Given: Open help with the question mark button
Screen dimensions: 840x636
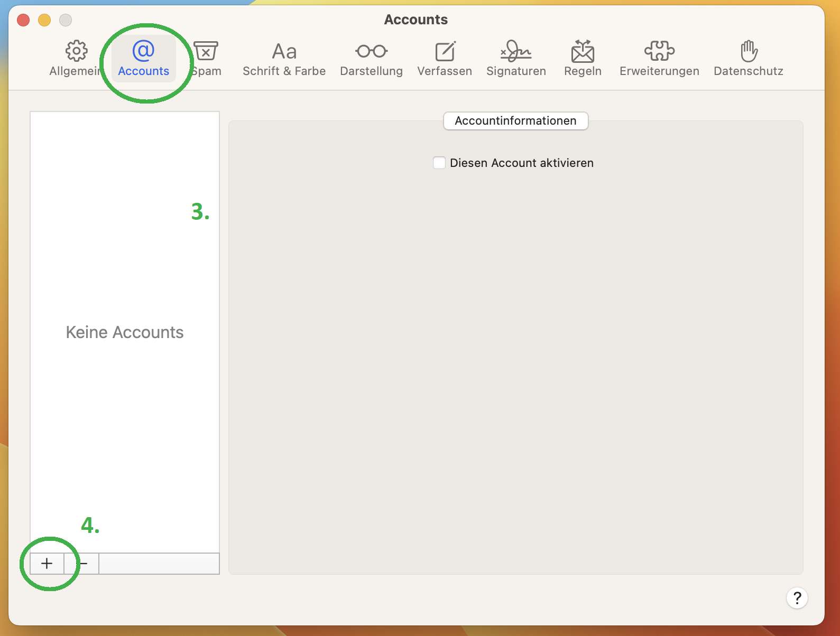Looking at the screenshot, I should [797, 598].
